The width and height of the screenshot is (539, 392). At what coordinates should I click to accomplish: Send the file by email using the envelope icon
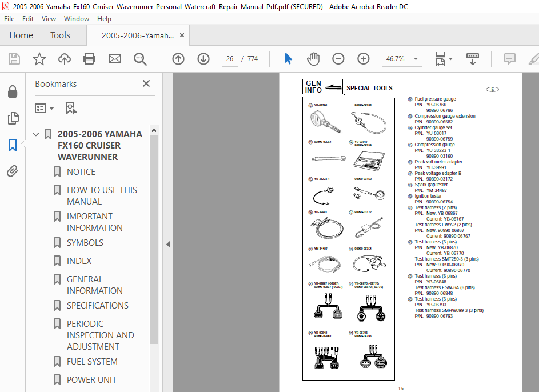point(115,59)
